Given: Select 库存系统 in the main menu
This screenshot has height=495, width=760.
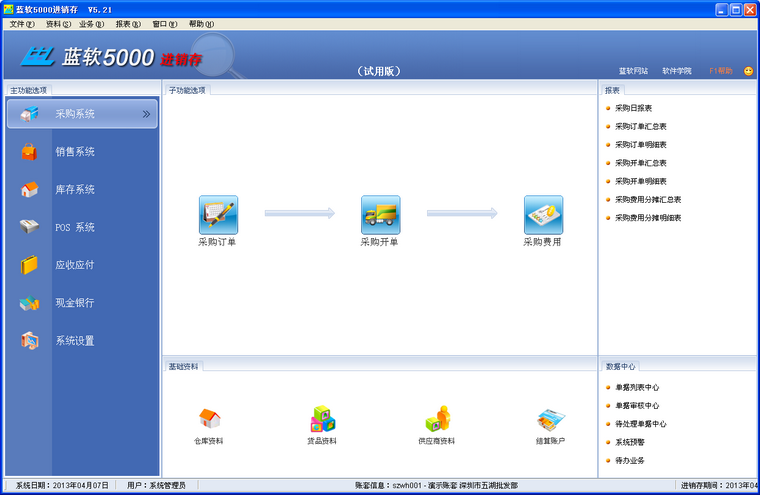Looking at the screenshot, I should tap(75, 190).
